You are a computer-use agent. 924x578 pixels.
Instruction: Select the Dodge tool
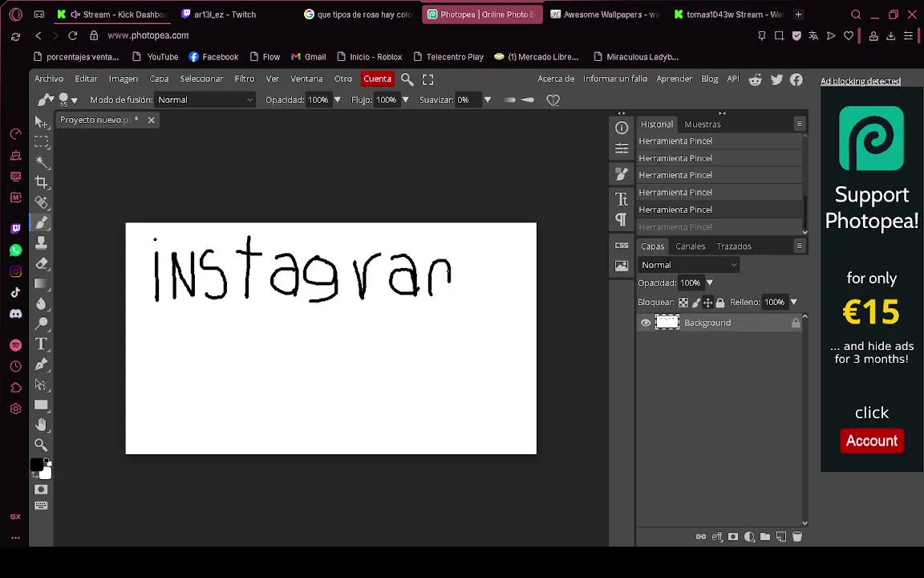[x=41, y=324]
